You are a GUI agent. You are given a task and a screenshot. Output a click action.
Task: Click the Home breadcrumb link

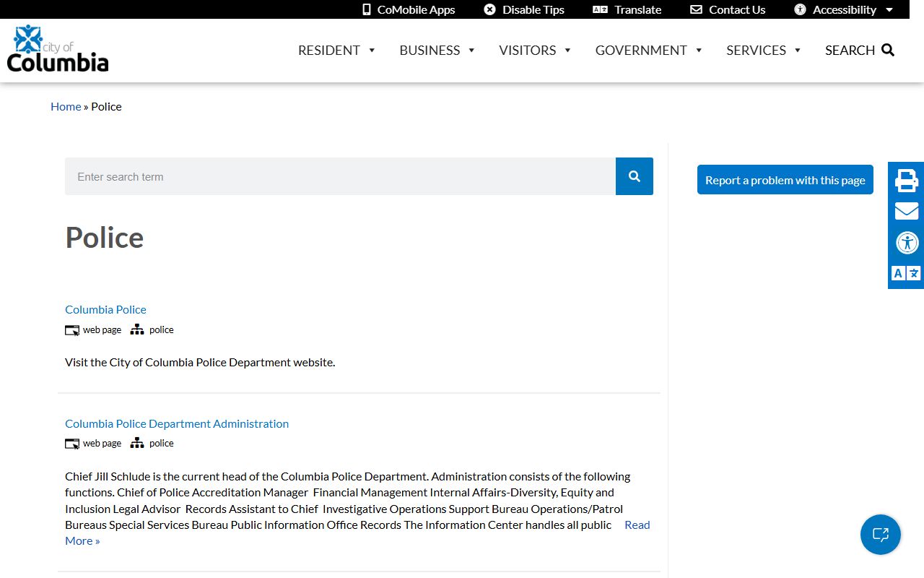pyautogui.click(x=66, y=106)
